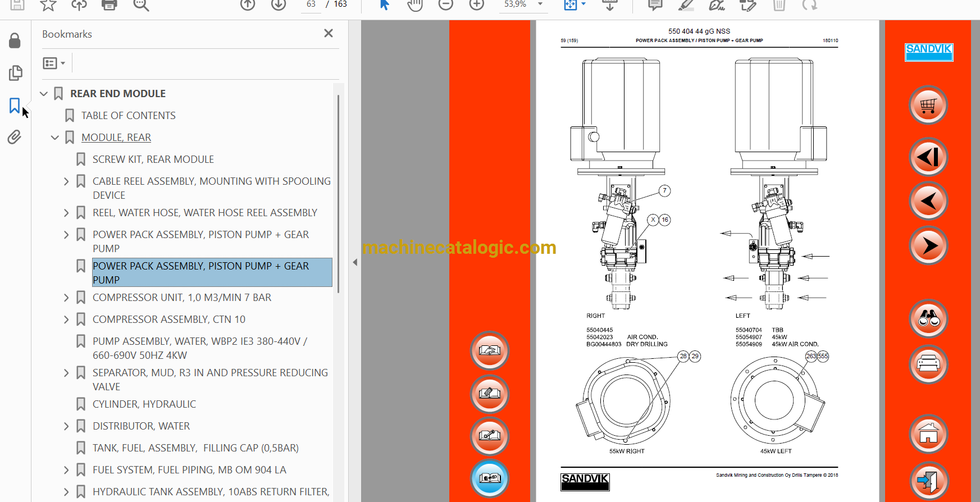
Task: Close the Bookmarks panel
Action: pyautogui.click(x=329, y=33)
